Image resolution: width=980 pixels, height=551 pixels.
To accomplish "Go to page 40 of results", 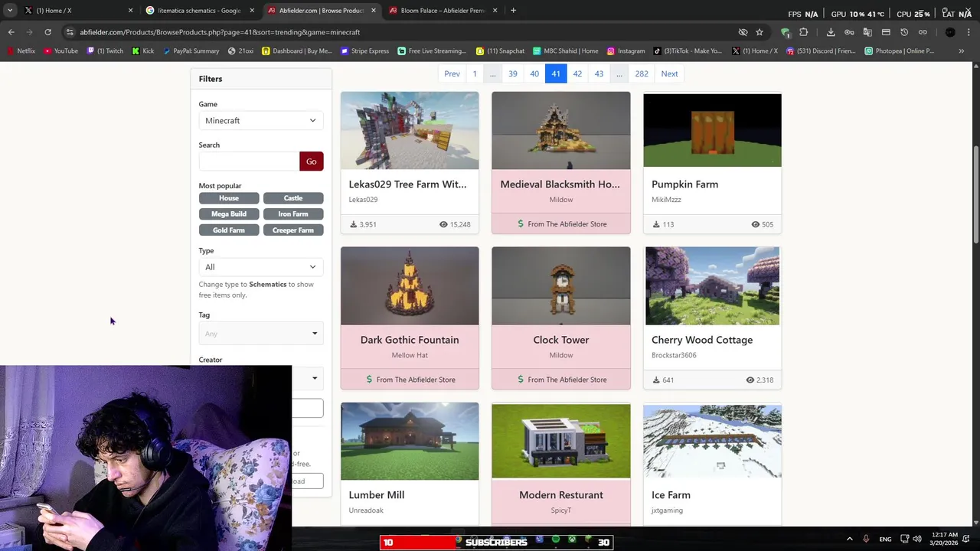I will tap(534, 74).
